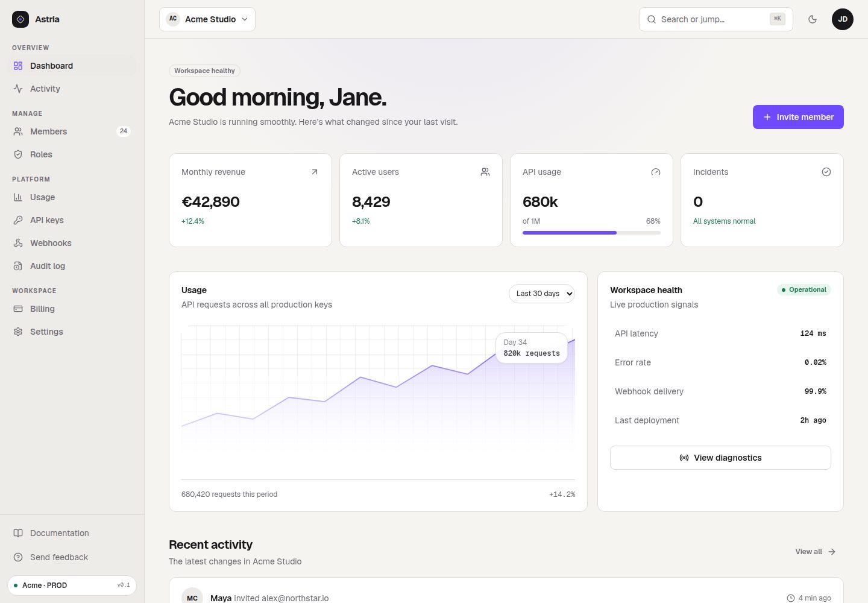The image size is (868, 603).
Task: Click the Usage bar-chart icon in sidebar
Action: click(18, 197)
